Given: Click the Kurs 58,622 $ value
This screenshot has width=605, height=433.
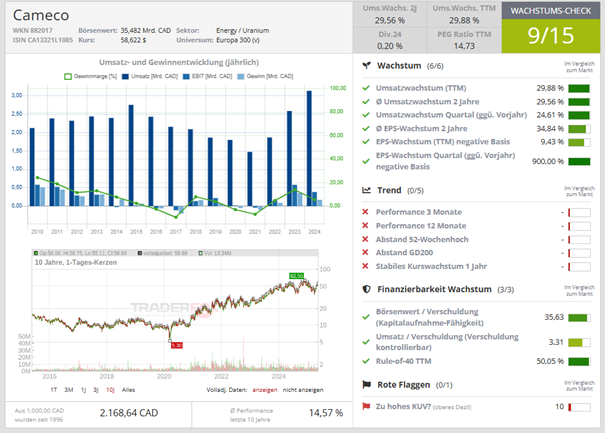Looking at the screenshot, I should point(133,40).
